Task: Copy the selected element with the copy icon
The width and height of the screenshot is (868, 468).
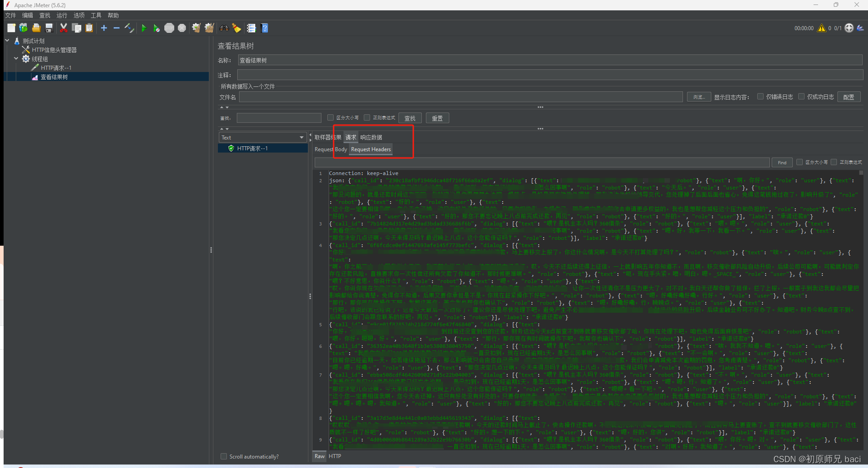Action: coord(77,28)
